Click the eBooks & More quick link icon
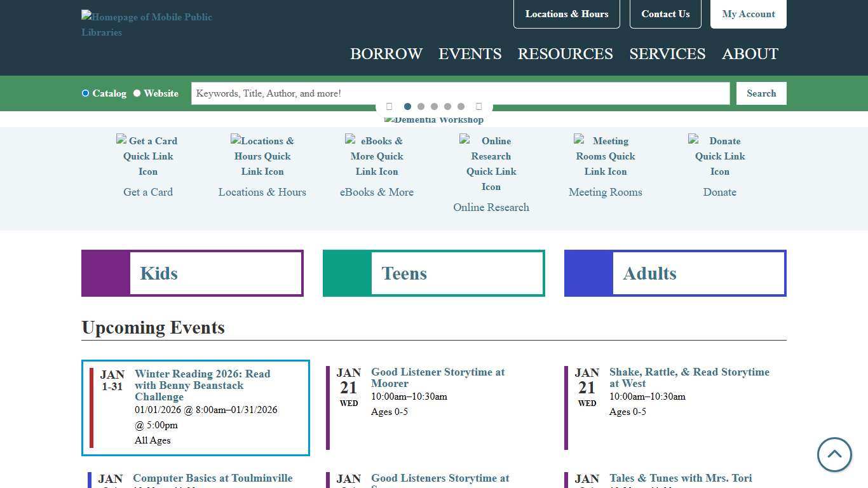 376,156
